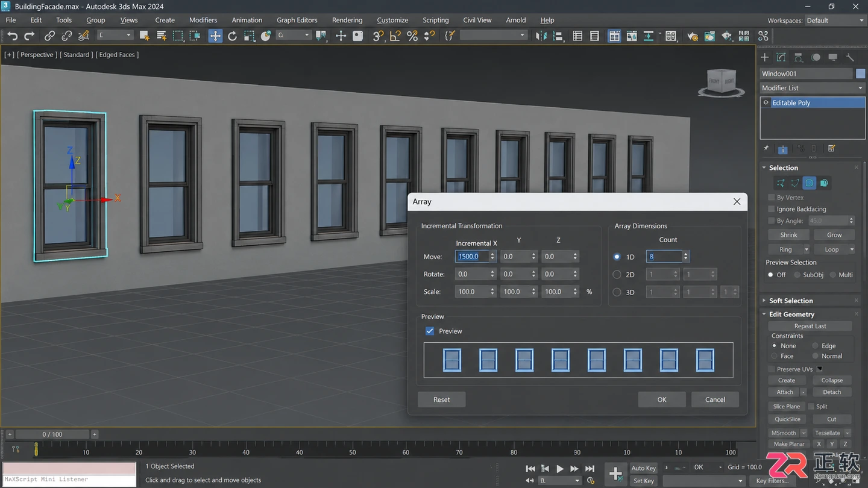Activate the Select and Link tool
This screenshot has height=488, width=868.
tap(50, 36)
